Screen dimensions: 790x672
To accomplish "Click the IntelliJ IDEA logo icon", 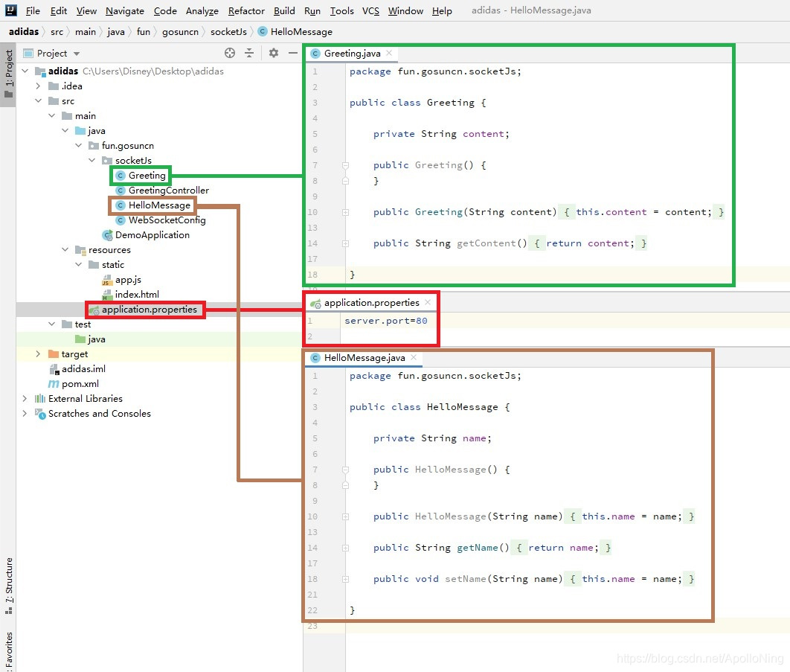I will coord(10,10).
